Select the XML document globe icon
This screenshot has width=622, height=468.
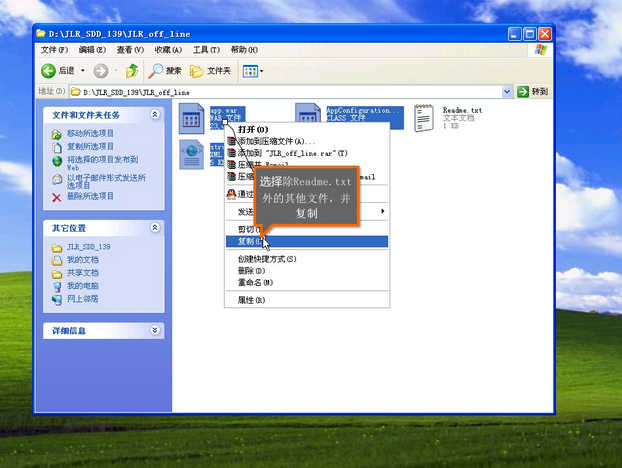[x=191, y=154]
